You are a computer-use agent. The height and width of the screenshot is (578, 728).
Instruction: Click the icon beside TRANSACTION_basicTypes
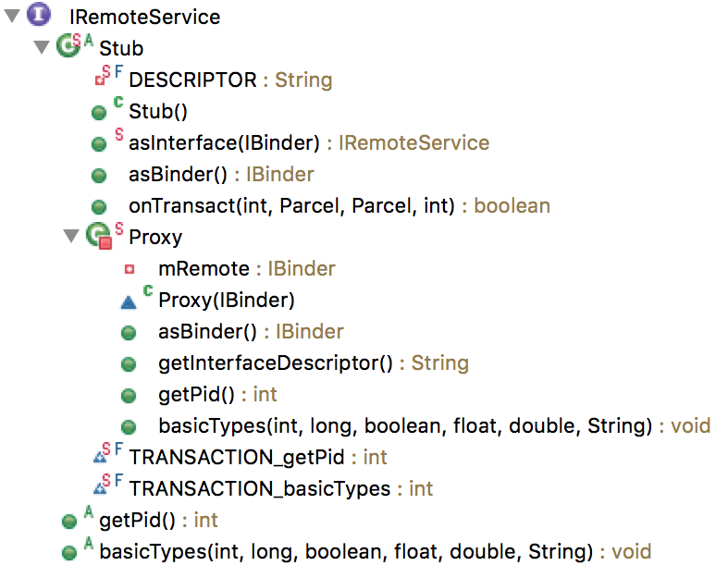[101, 488]
